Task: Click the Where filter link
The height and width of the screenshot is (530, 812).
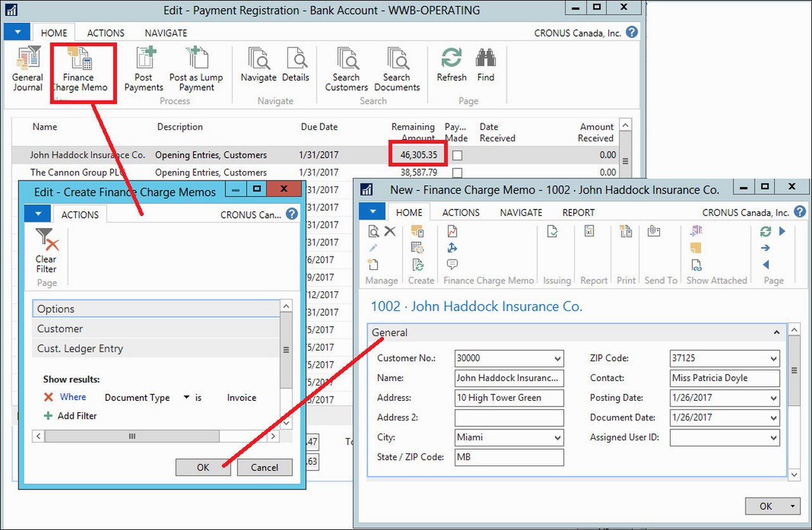Action: click(73, 397)
